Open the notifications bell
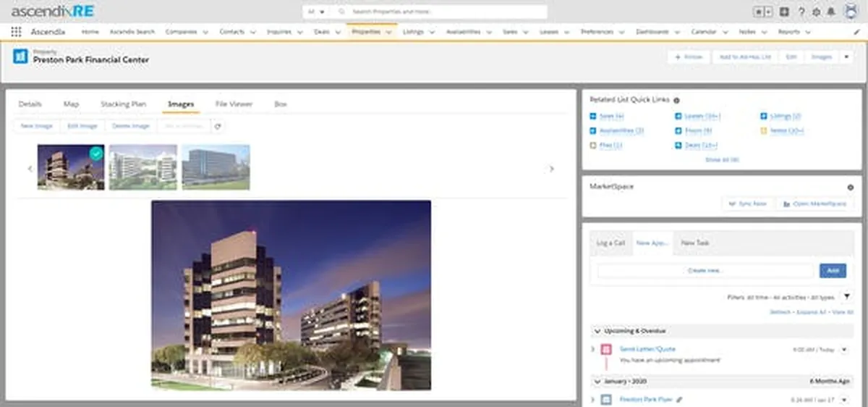Viewport: 868px width, 407px height. tap(832, 12)
